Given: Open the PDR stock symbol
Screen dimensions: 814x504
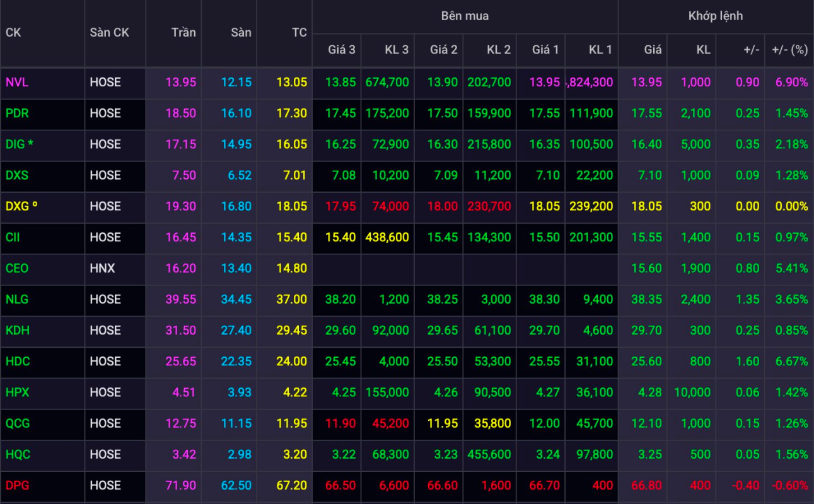Looking at the screenshot, I should 17,113.
